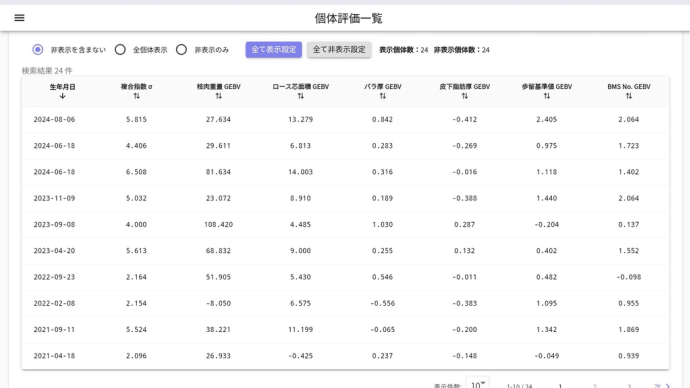This screenshot has height=388, width=690.
Task: Go to page 3 in pagination
Action: coord(629,386)
